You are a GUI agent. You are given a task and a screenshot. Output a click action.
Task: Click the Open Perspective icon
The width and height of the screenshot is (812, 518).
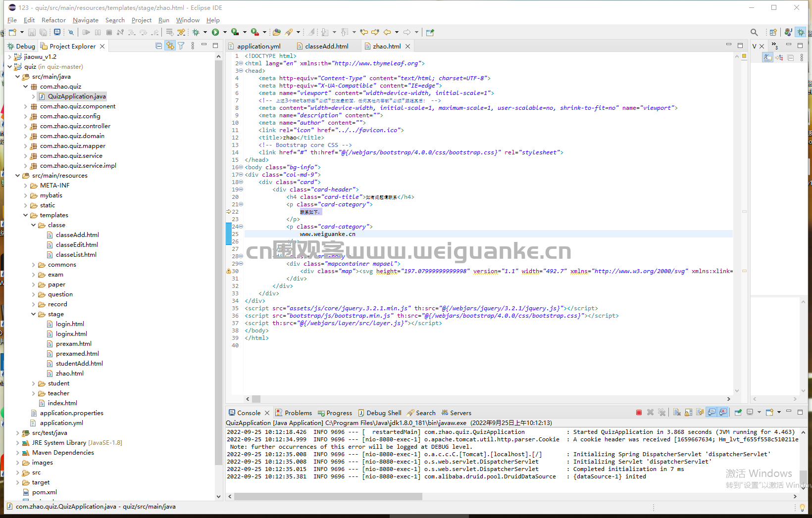click(x=773, y=32)
